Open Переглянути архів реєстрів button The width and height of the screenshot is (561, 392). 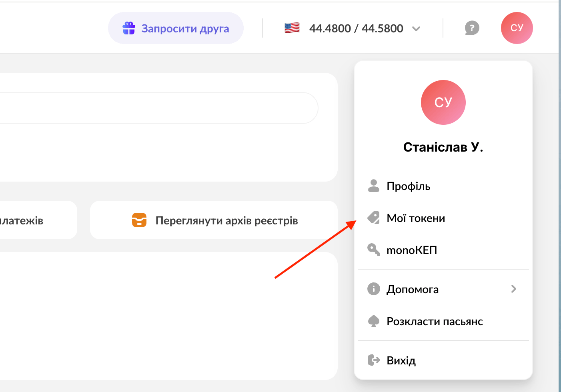214,220
